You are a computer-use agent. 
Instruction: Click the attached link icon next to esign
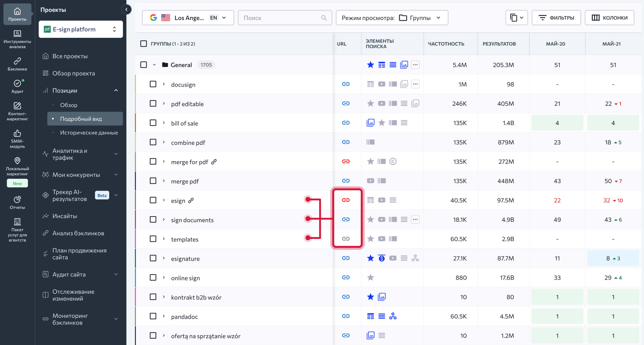coord(191,200)
